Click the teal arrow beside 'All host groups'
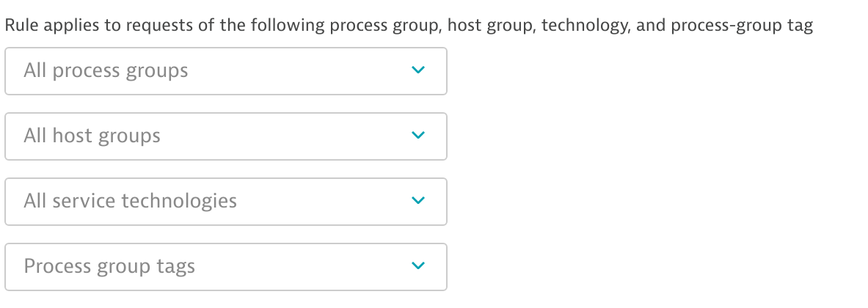Image resolution: width=868 pixels, height=308 pixels. point(417,136)
